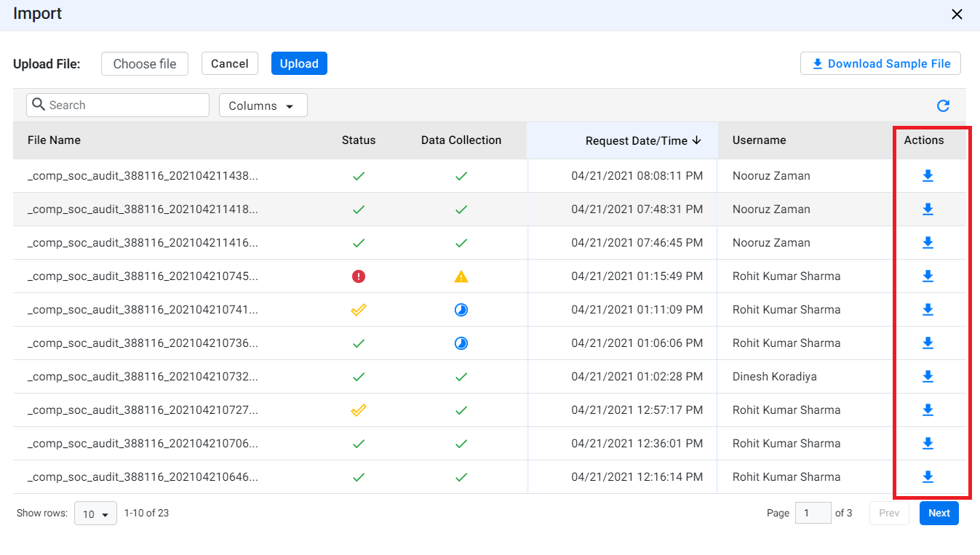
Task: Sort by the Username column header
Action: coord(760,140)
